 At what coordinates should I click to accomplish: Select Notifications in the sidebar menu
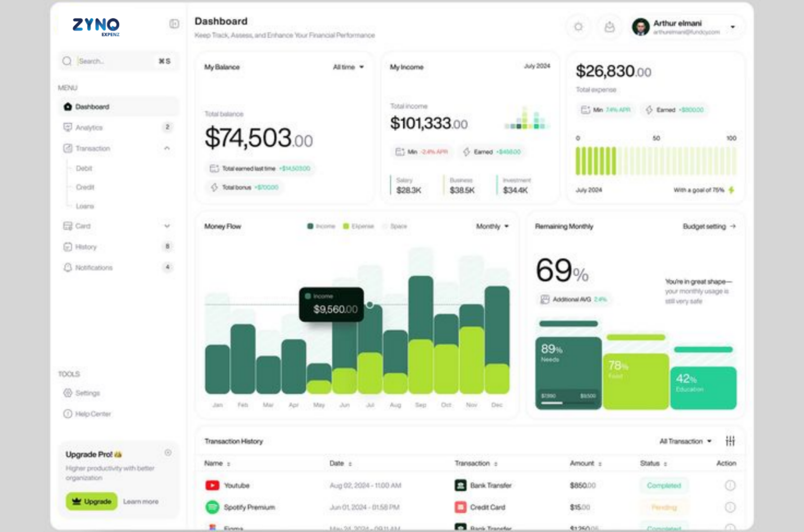(x=94, y=268)
